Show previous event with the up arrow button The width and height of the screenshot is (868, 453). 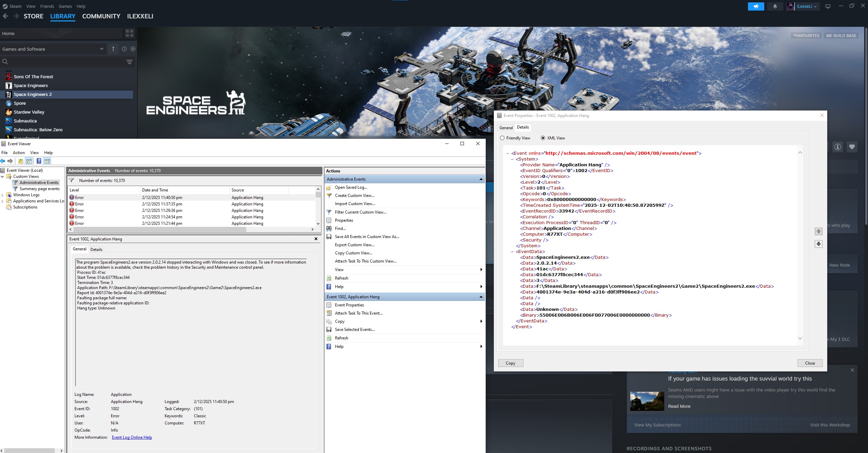819,231
